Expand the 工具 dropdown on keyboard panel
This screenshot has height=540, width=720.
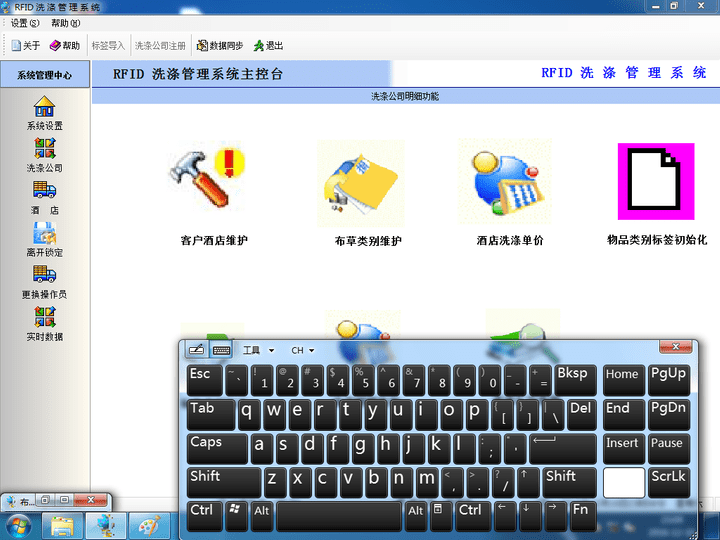tap(258, 351)
